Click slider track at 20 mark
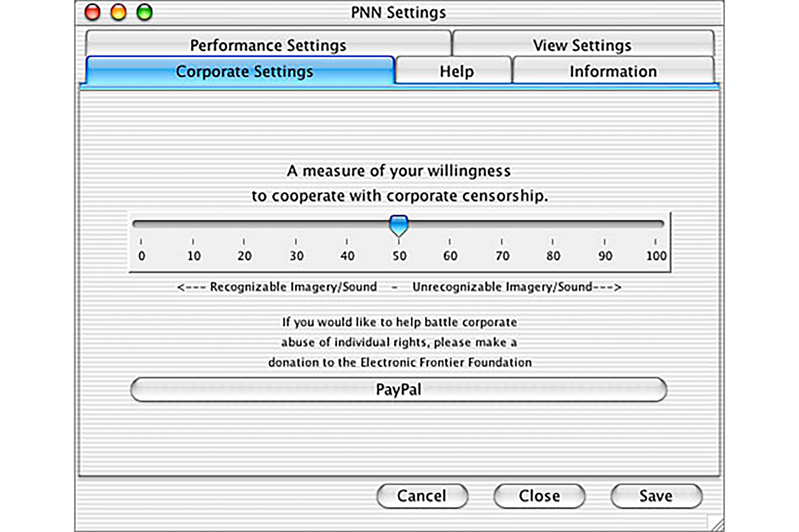The image size is (799, 532). click(x=244, y=224)
